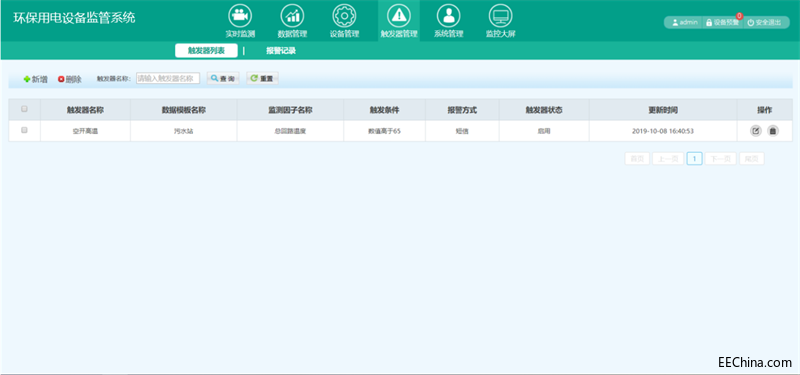Click the 环保用电设备监管系统 title
Viewport: 800px width, 375px height.
pos(74,18)
